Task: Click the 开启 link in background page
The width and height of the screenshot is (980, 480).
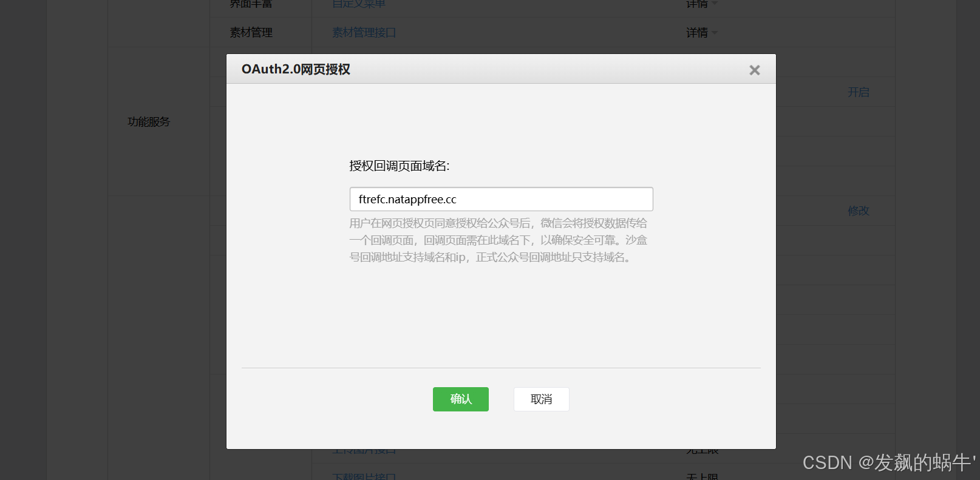Action: pos(859,92)
